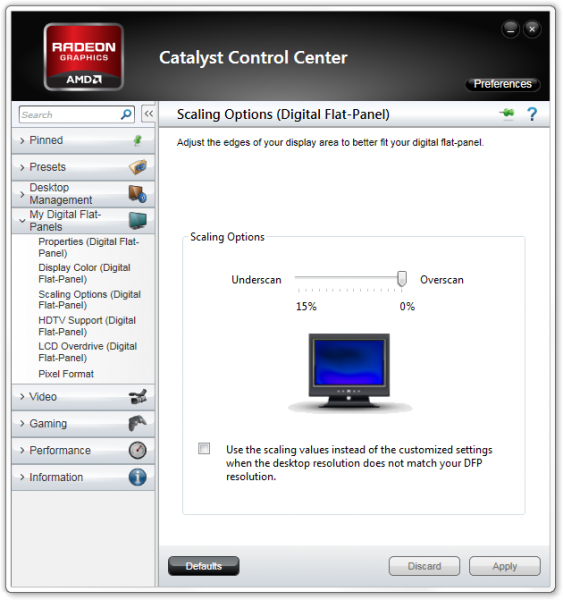563x600 pixels.
Task: Click into the Search field
Action: [x=70, y=114]
